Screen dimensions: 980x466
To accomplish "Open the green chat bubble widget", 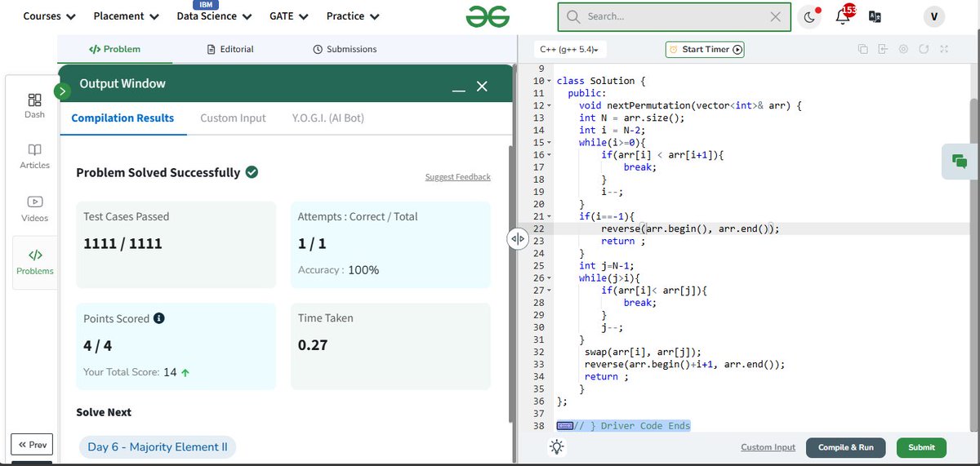I will click(960, 162).
